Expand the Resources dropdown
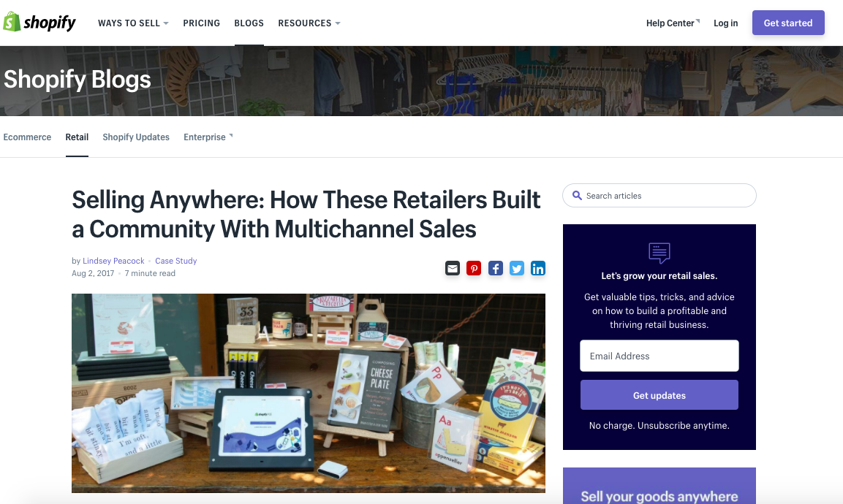Image resolution: width=843 pixels, height=504 pixels. click(x=309, y=23)
